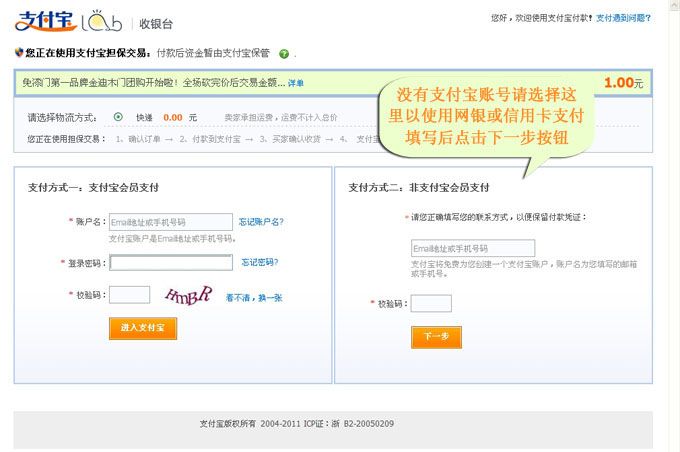680x452 pixels.
Task: Focus the member 校验码 input field
Action: point(130,295)
